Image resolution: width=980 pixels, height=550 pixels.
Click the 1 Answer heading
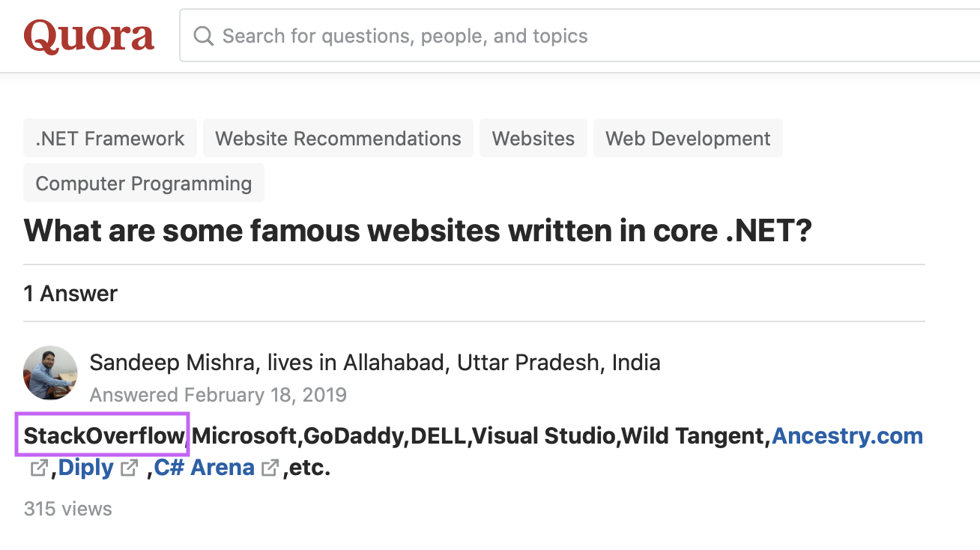click(70, 293)
